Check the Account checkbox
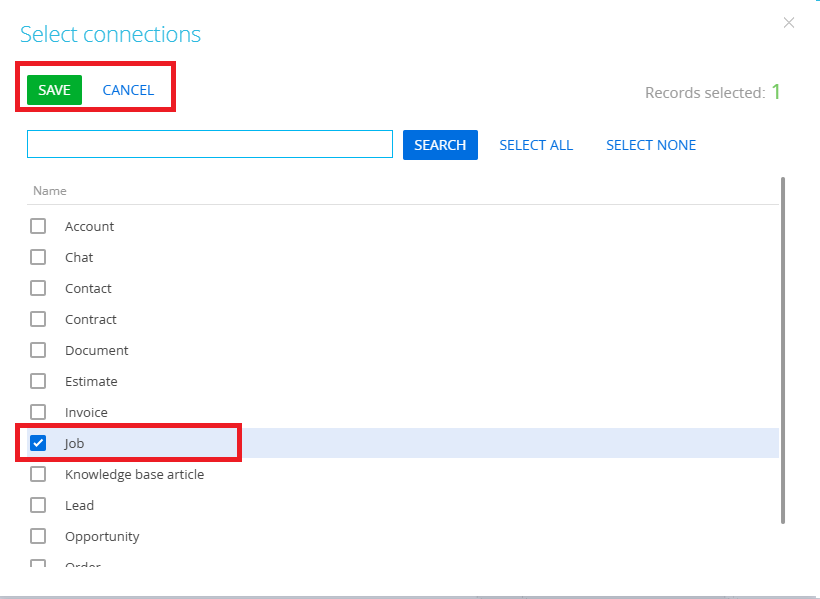 click(x=38, y=226)
